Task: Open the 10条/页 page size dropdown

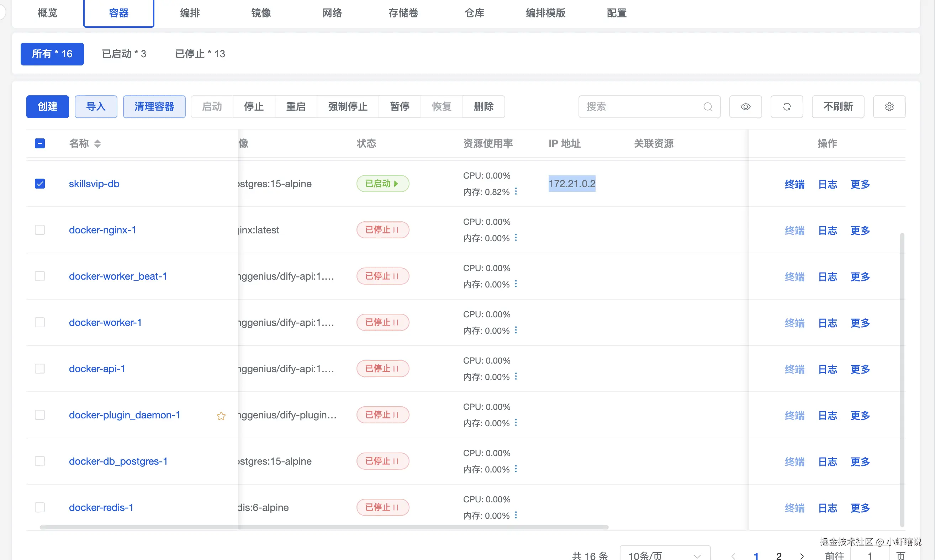Action: tap(665, 555)
